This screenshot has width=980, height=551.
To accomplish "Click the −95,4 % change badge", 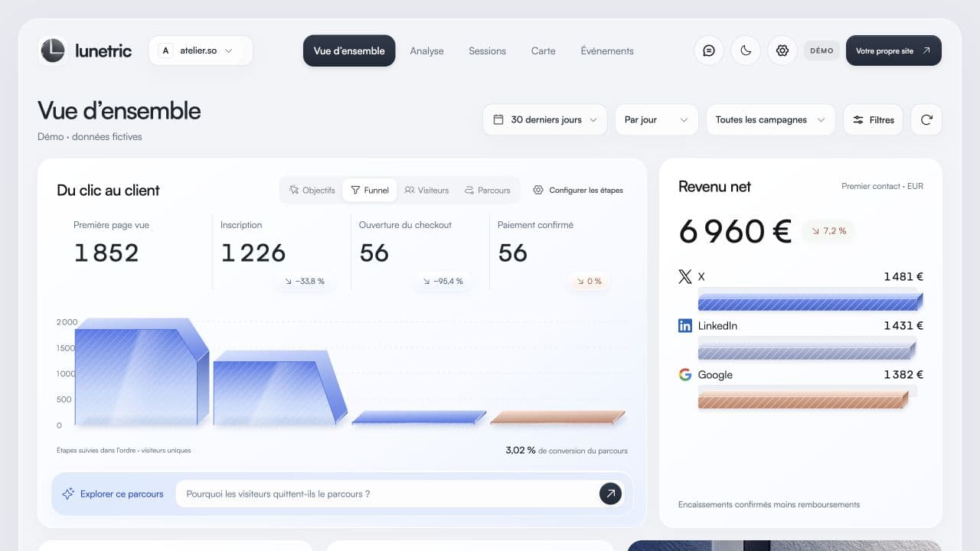I will click(x=443, y=282).
